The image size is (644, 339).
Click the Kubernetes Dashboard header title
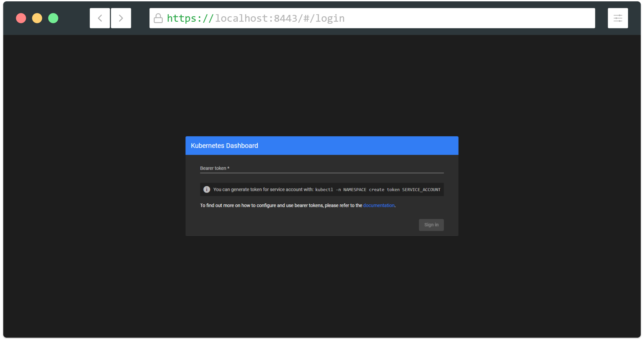pos(224,146)
